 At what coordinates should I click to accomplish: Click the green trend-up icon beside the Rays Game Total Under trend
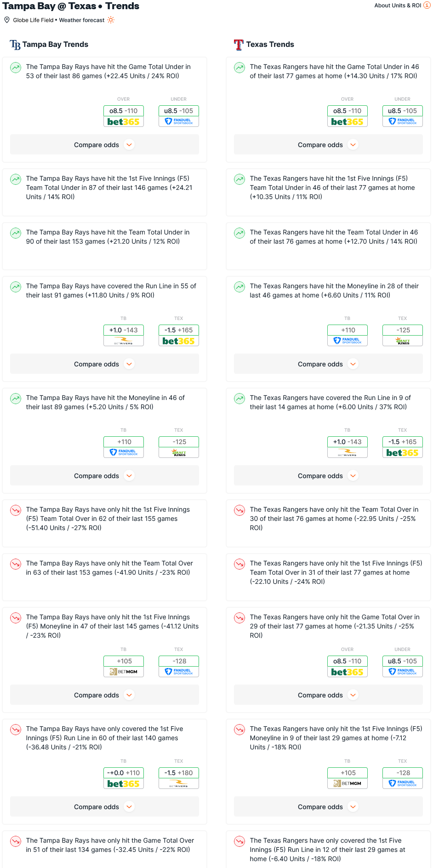[x=16, y=68]
